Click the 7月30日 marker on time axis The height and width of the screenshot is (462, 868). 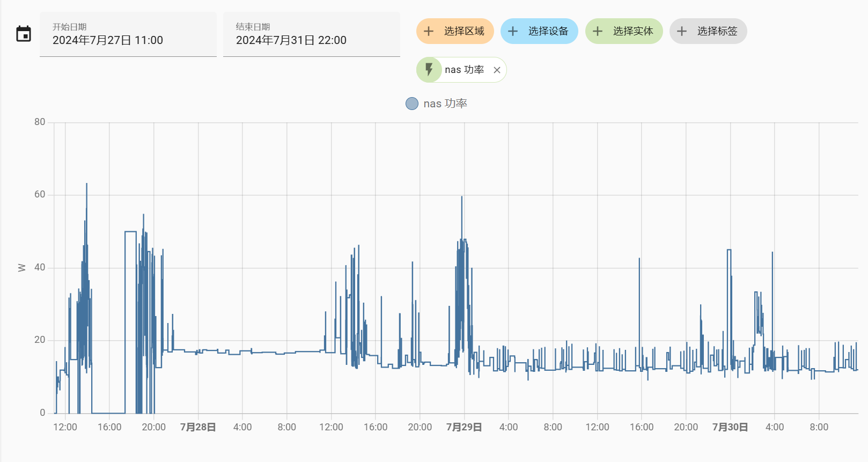pyautogui.click(x=730, y=427)
